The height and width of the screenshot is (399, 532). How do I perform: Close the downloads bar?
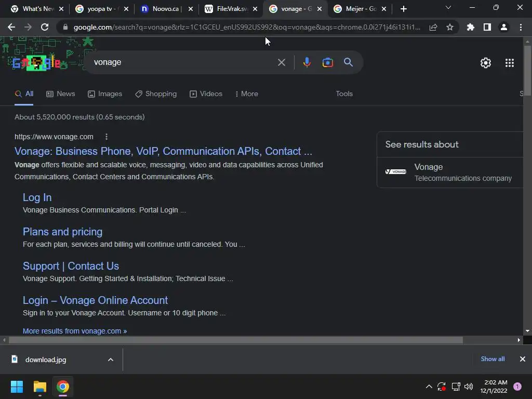(523, 359)
